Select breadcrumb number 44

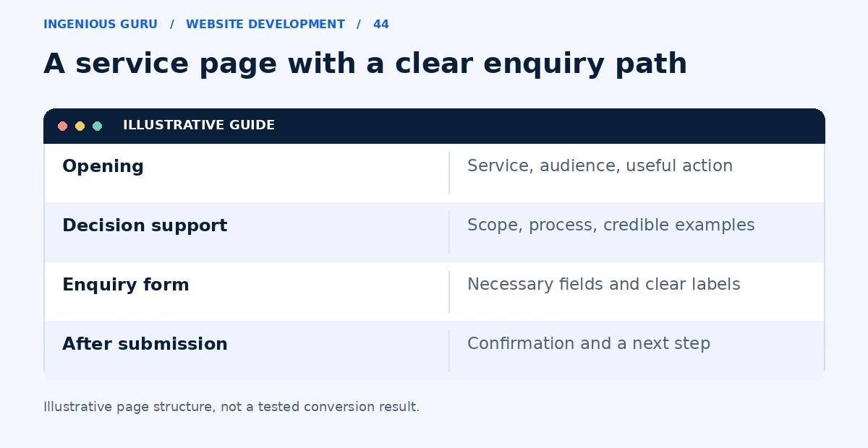381,25
